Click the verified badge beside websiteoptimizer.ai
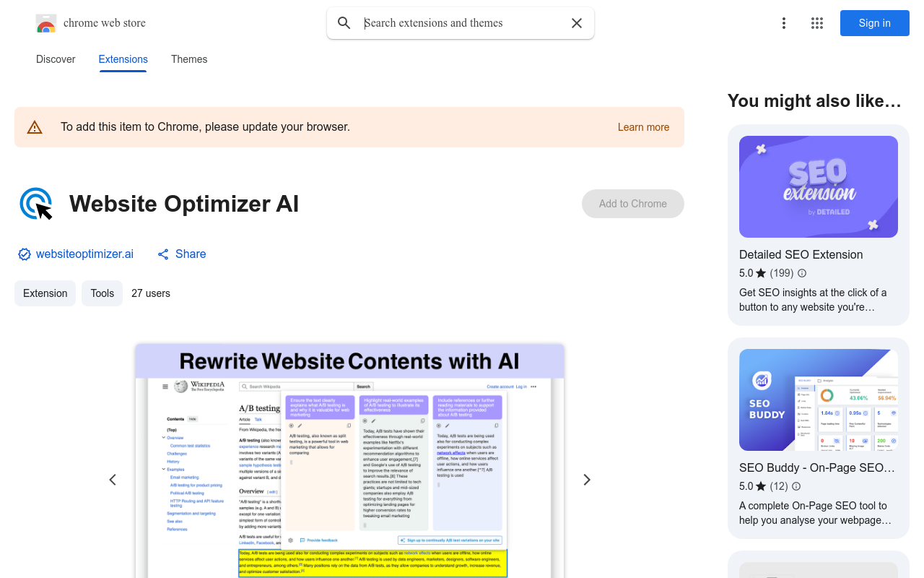The width and height of the screenshot is (924, 578). 25,254
